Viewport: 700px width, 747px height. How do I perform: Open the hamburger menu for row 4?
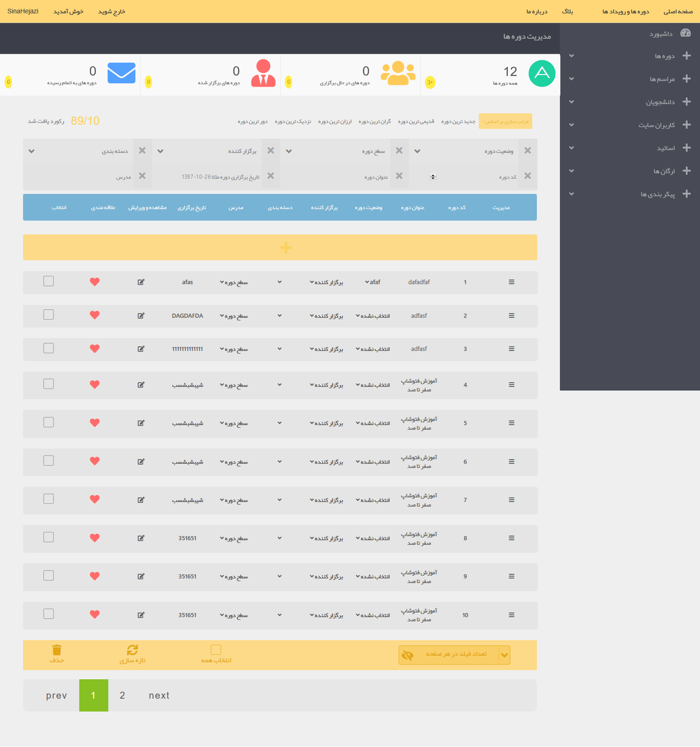[512, 385]
